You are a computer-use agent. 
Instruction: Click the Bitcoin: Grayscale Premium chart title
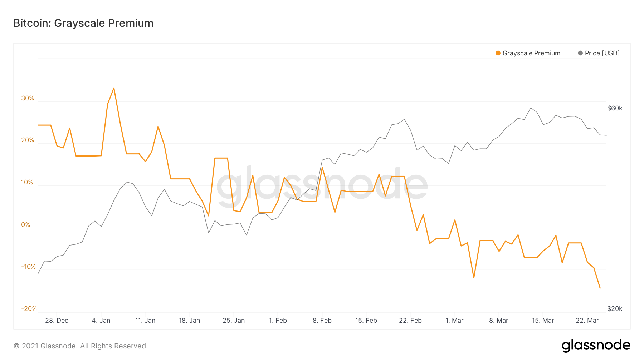tap(83, 23)
